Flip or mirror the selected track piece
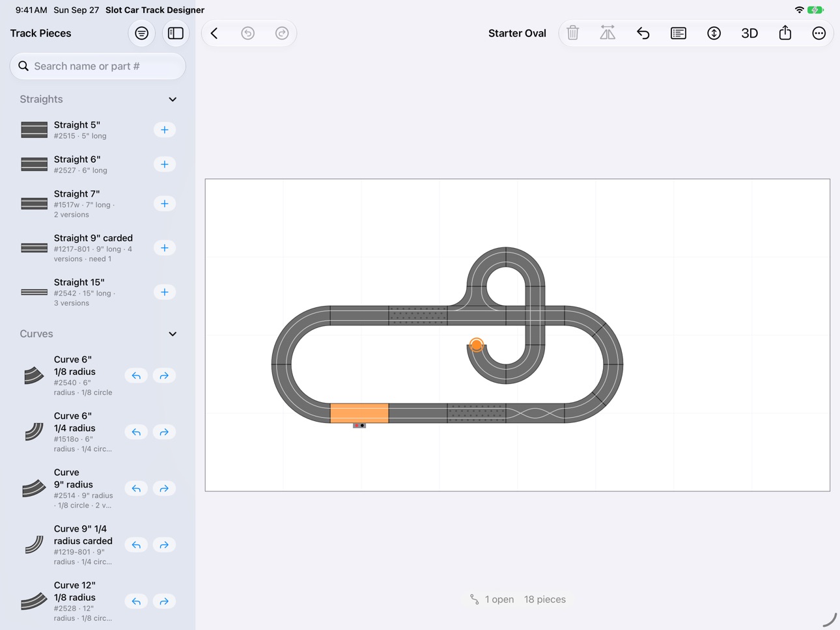This screenshot has height=630, width=840. 608,33
